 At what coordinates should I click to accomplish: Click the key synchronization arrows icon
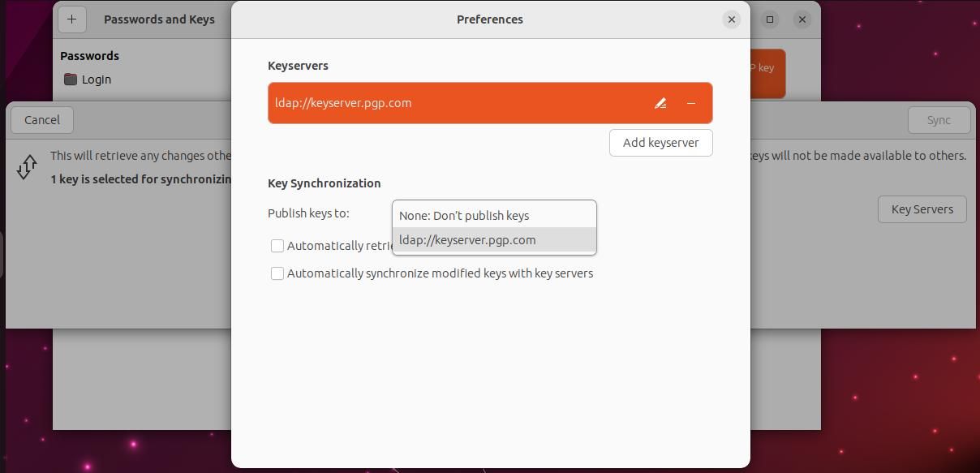[27, 166]
